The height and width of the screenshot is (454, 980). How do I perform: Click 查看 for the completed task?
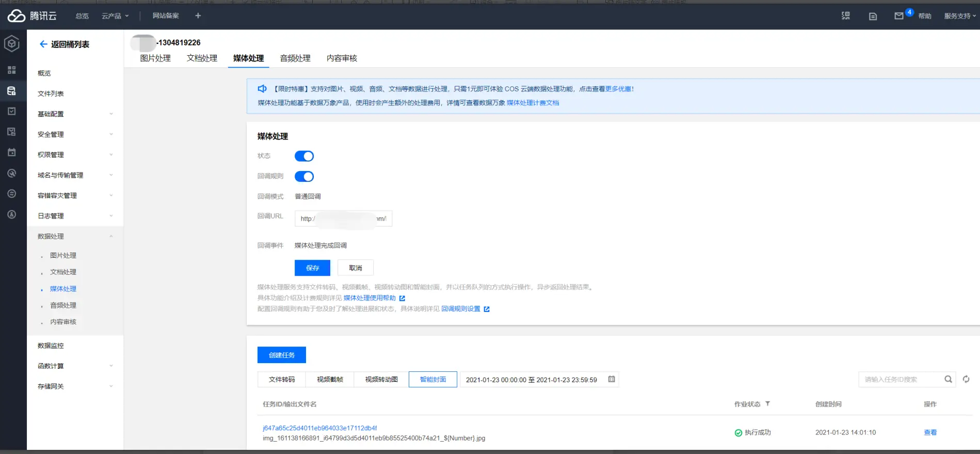[930, 432]
